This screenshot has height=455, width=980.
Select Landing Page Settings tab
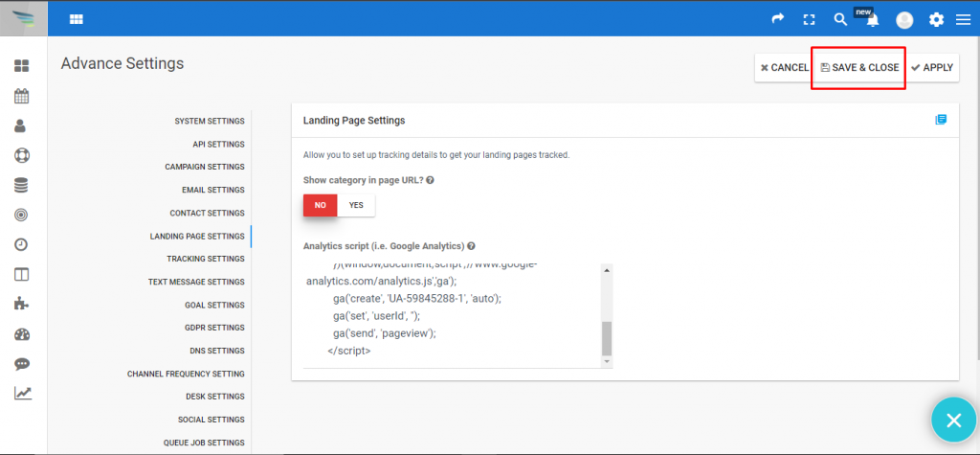click(x=197, y=236)
